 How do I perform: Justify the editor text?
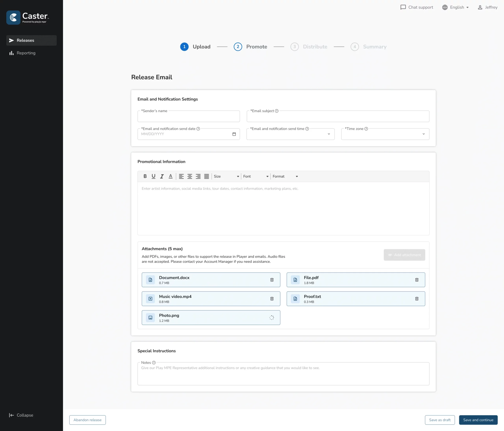[207, 176]
